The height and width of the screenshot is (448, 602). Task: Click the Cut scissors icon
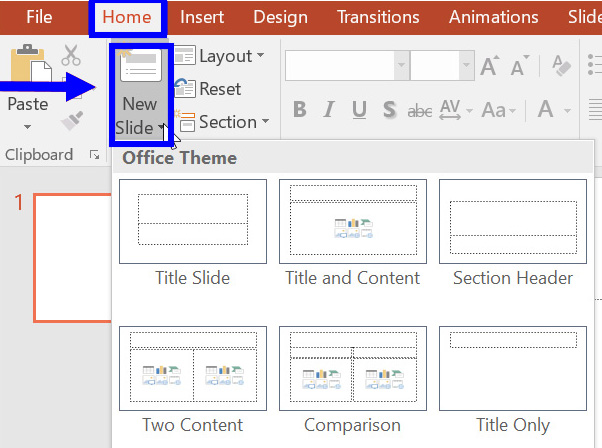71,56
